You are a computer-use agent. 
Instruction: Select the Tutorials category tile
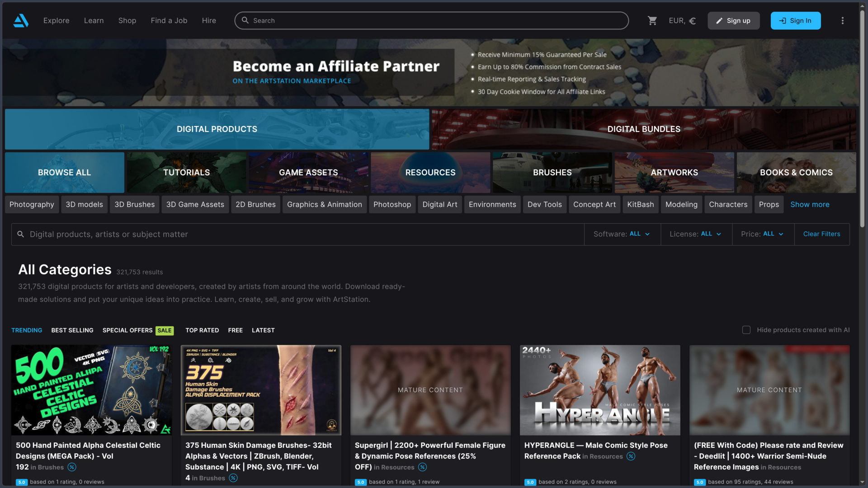[186, 173]
